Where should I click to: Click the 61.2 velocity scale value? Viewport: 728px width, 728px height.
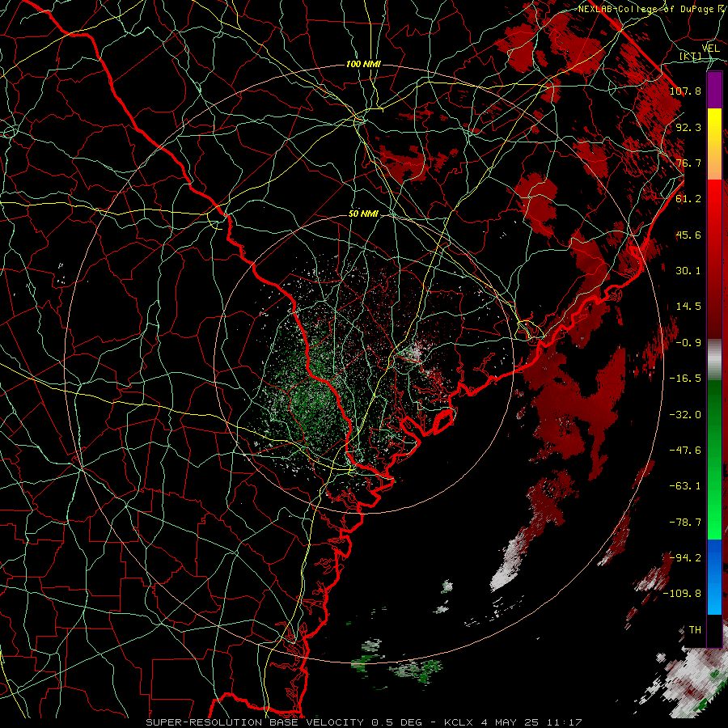click(x=688, y=199)
